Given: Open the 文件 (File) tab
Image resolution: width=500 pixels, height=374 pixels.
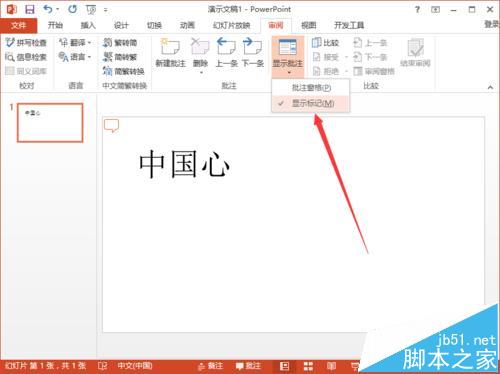Looking at the screenshot, I should (x=18, y=25).
